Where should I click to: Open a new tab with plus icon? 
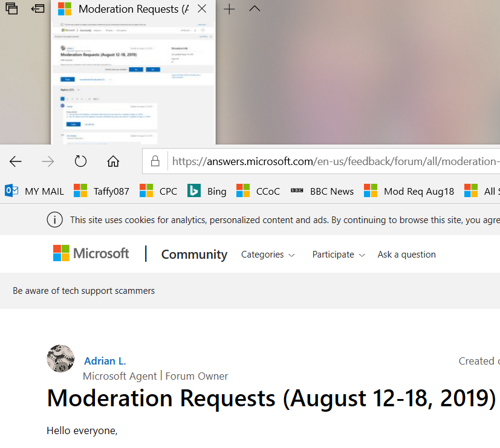tap(229, 9)
